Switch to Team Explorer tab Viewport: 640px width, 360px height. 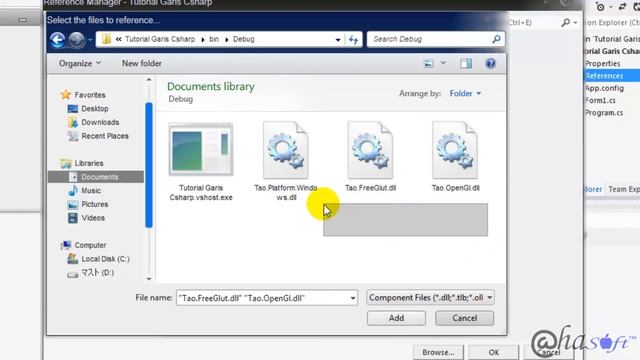[x=624, y=189]
